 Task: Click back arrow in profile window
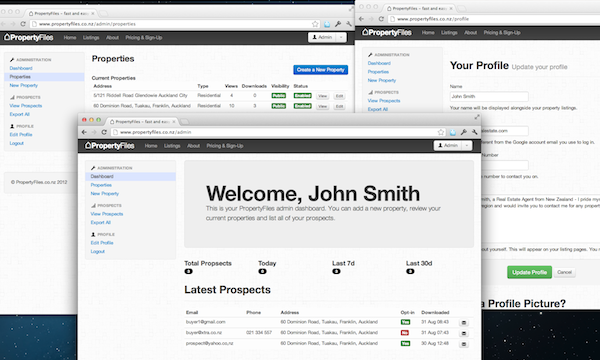pyautogui.click(x=361, y=19)
